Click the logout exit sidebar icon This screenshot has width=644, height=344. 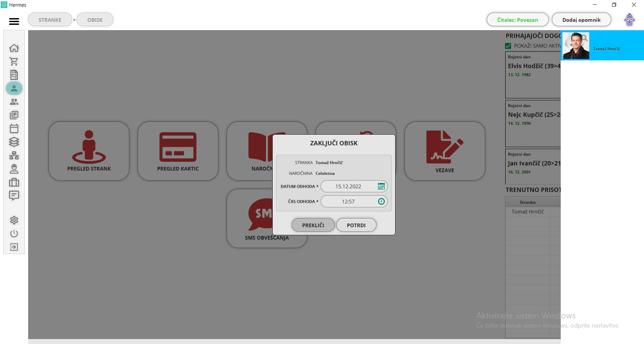click(x=14, y=247)
